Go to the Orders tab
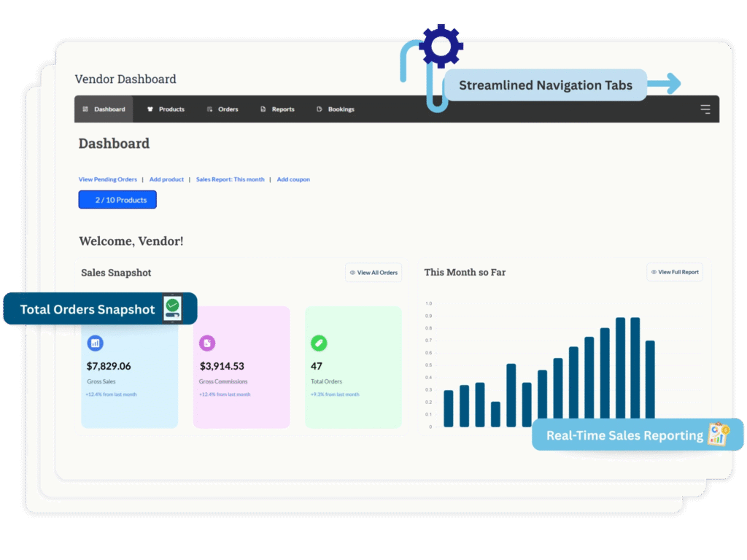This screenshot has width=747, height=560. pyautogui.click(x=222, y=109)
